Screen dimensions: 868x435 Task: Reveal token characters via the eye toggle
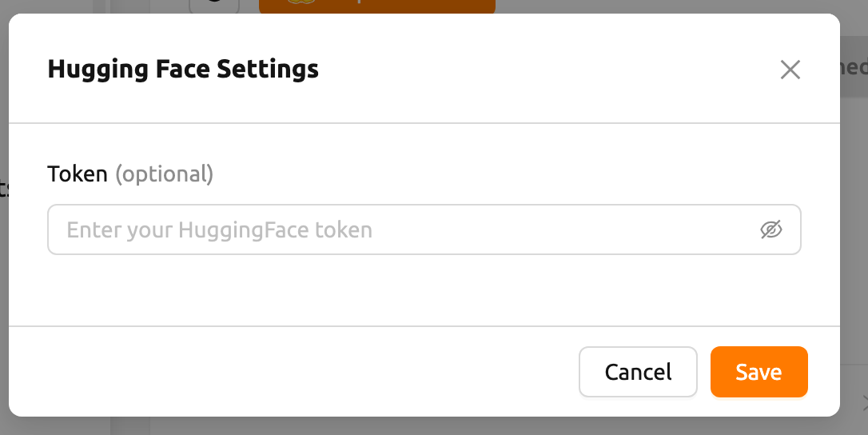[x=770, y=230]
